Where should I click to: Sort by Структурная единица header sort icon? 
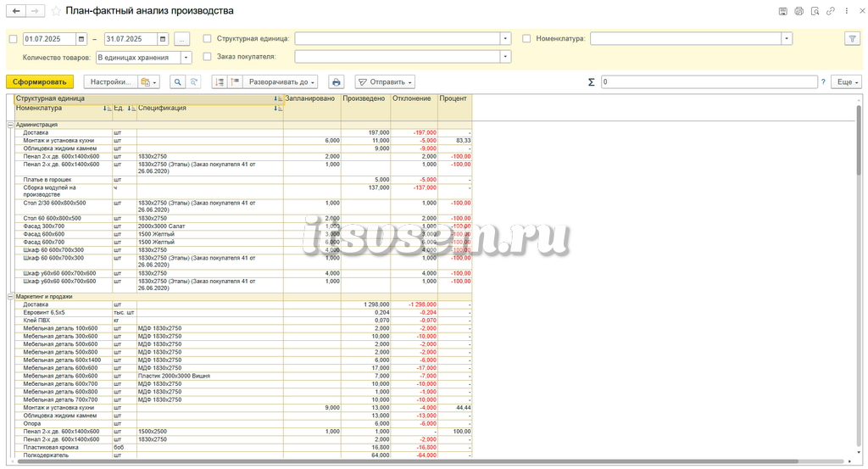[277, 98]
